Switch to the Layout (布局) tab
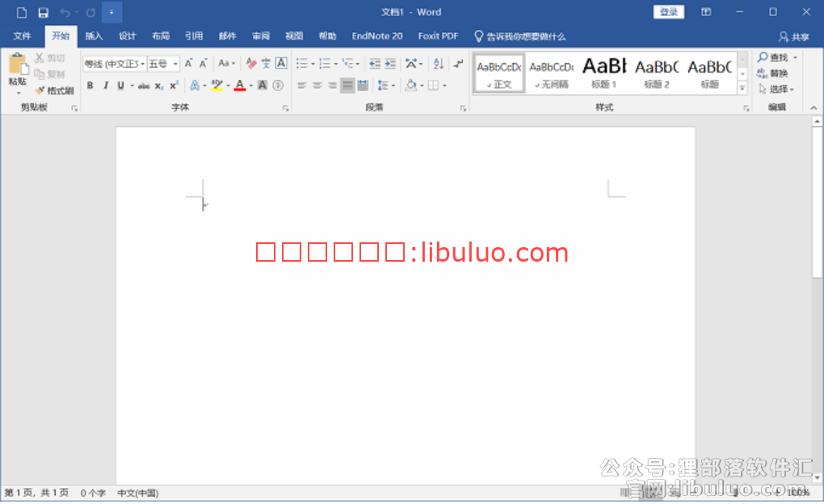This screenshot has width=824, height=504. pos(160,36)
